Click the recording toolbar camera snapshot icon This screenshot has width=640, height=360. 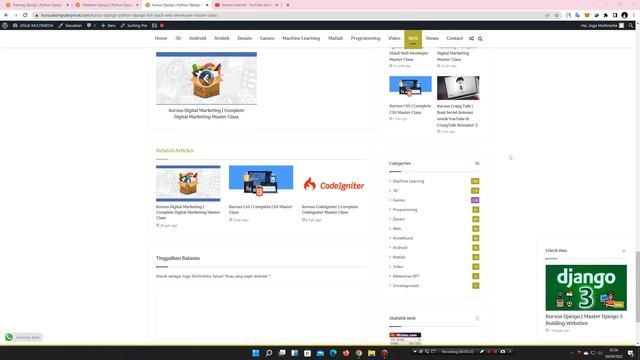502,351
